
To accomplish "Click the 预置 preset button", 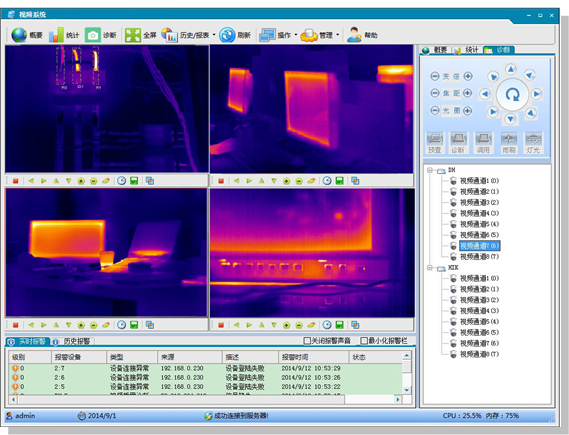I will pos(435,143).
